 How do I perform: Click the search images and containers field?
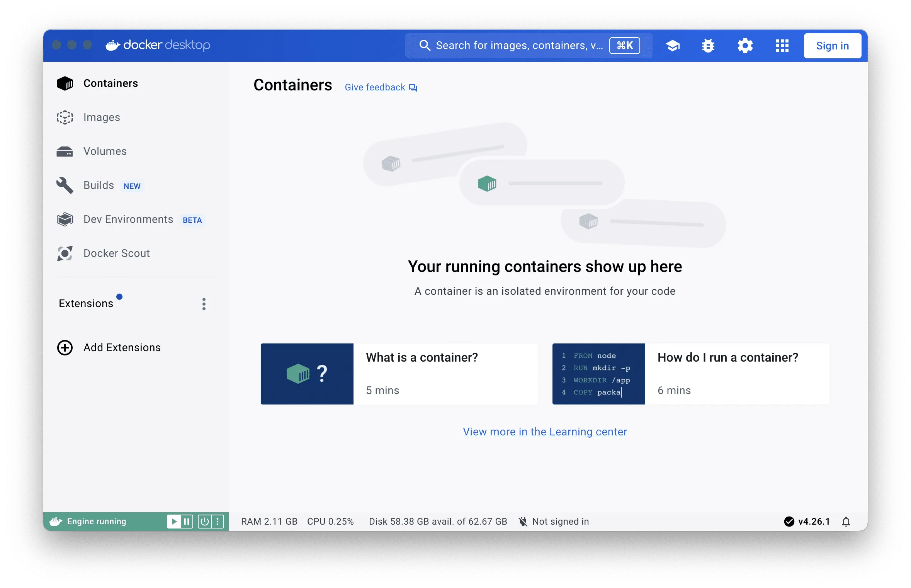pyautogui.click(x=529, y=46)
